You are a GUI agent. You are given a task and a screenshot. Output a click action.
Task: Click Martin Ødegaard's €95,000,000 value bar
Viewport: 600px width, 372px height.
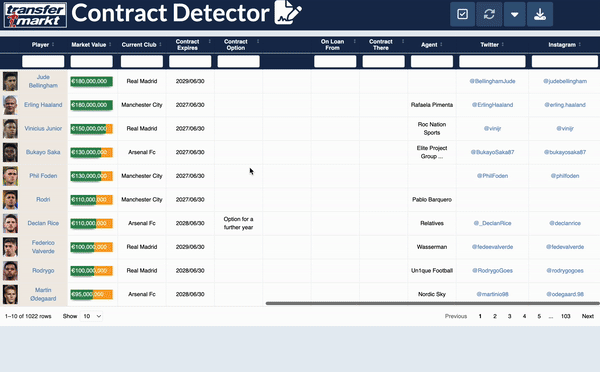tap(91, 294)
